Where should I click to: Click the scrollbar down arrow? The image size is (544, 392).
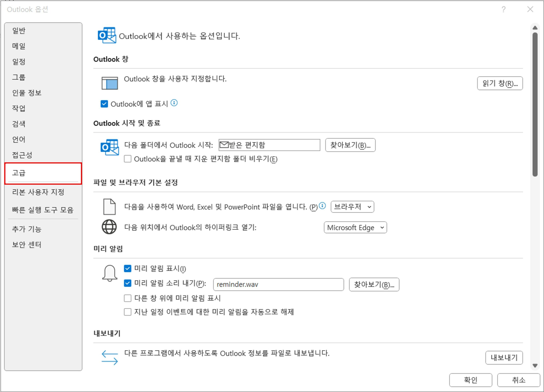click(x=535, y=366)
